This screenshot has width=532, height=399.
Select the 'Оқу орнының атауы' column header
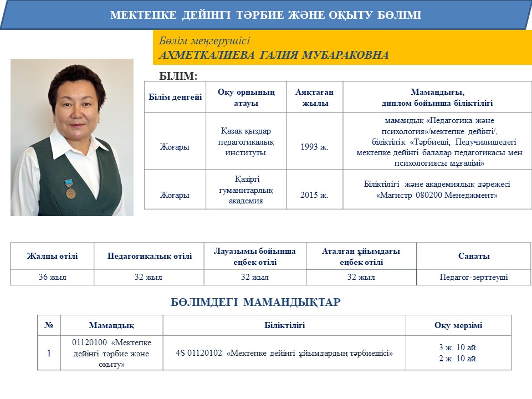pos(245,97)
